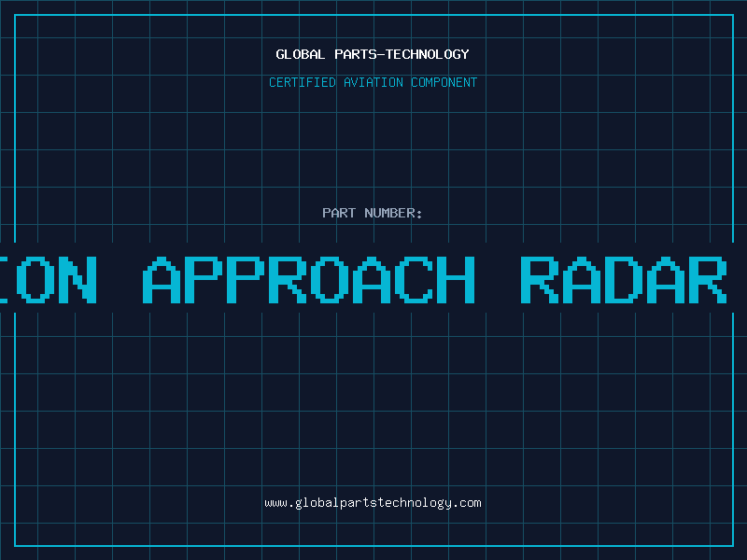This screenshot has width=747, height=560.
Task: Click the CERTIFIED AVIATION COMPONENT subtitle
Action: (x=373, y=82)
